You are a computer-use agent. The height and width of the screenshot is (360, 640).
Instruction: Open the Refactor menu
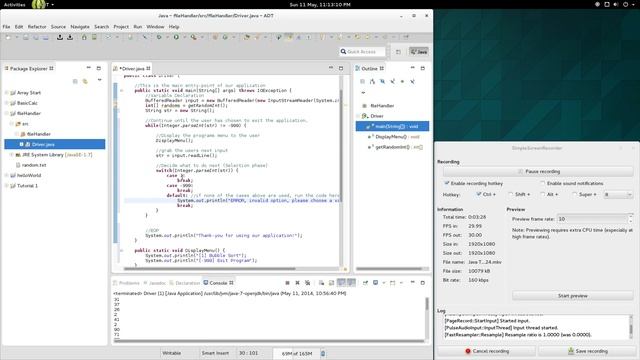pos(37,27)
